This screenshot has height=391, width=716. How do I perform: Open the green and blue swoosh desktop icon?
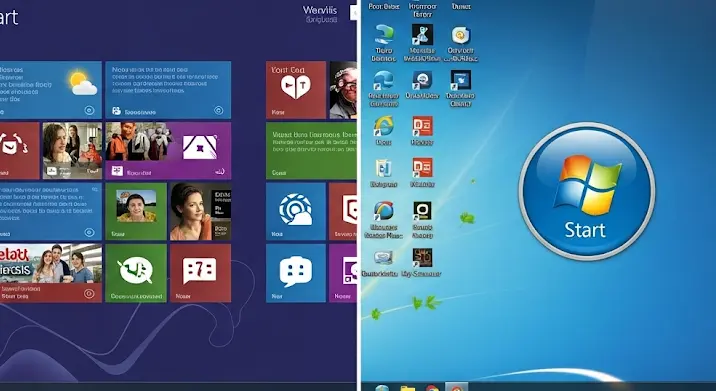[384, 42]
